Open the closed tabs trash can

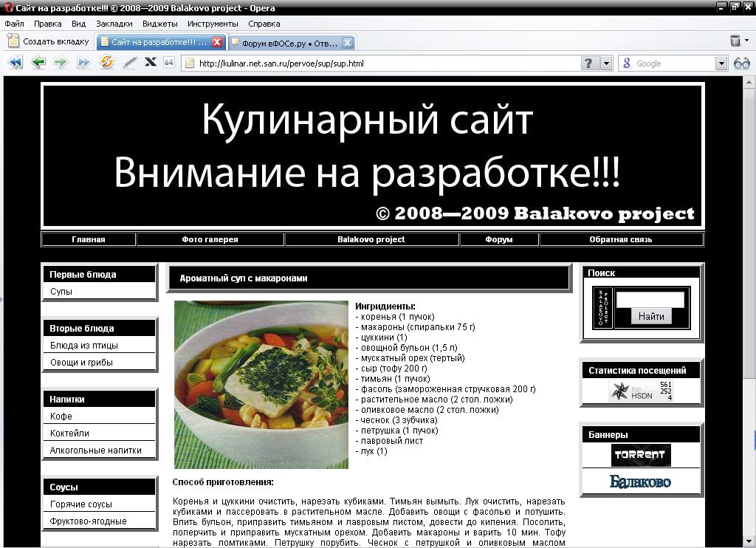click(735, 41)
